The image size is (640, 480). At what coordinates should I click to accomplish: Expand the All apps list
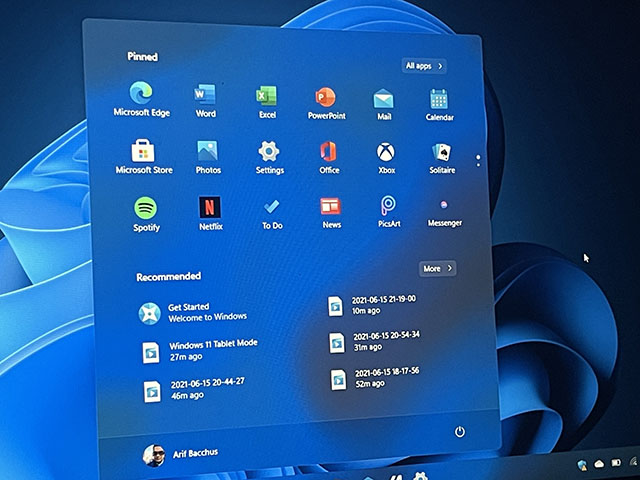(x=424, y=66)
